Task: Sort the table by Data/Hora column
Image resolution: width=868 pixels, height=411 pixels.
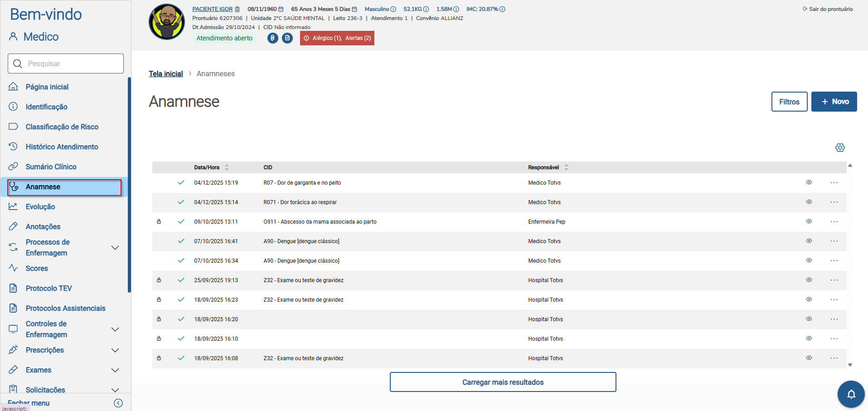Action: point(227,167)
